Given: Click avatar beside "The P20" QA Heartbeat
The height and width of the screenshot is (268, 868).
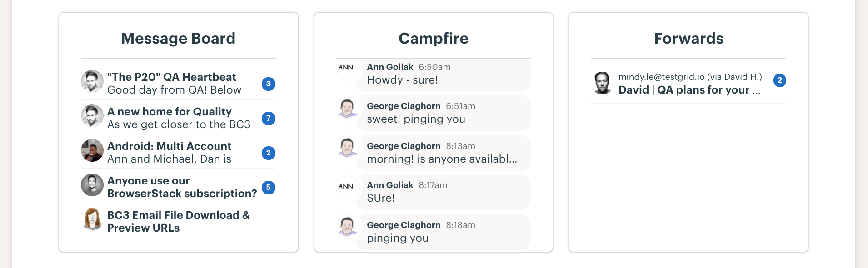Looking at the screenshot, I should (x=92, y=81).
